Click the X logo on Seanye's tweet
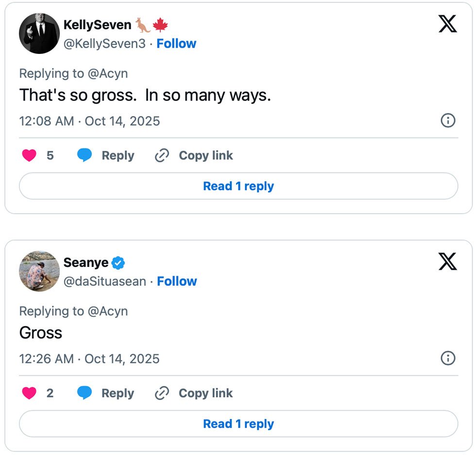476x455 pixels. 447,261
